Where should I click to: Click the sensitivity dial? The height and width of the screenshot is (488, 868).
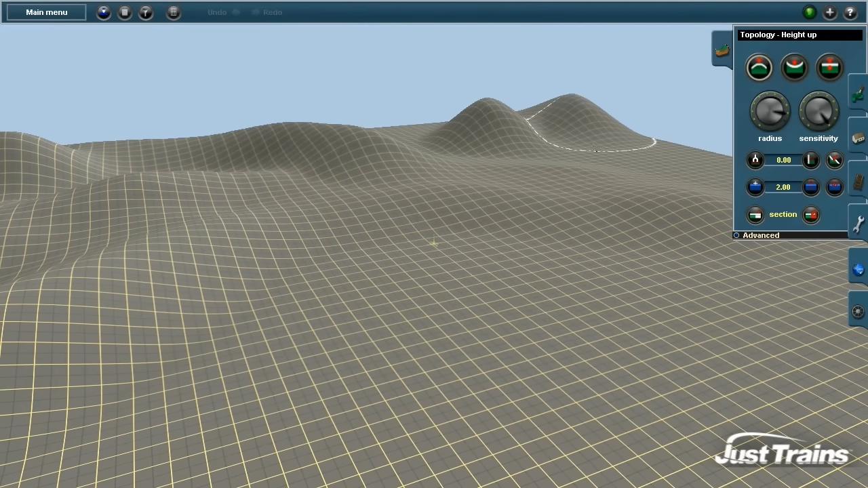click(818, 111)
